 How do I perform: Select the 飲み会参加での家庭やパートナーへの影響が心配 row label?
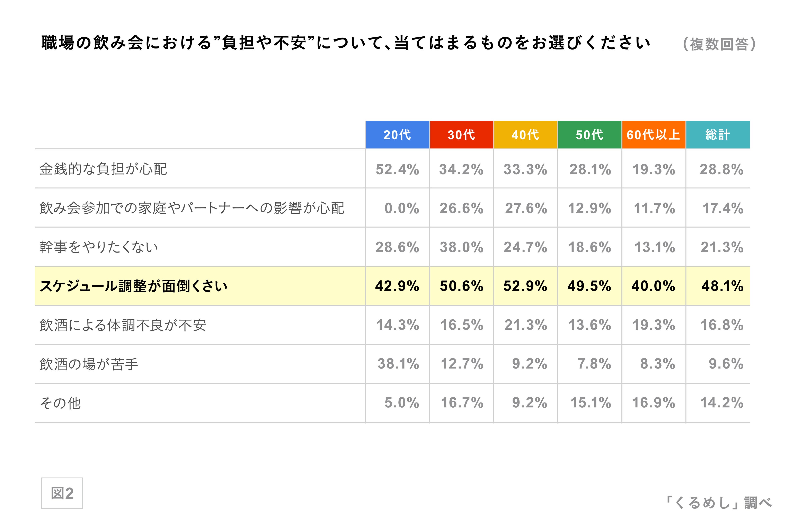192,208
